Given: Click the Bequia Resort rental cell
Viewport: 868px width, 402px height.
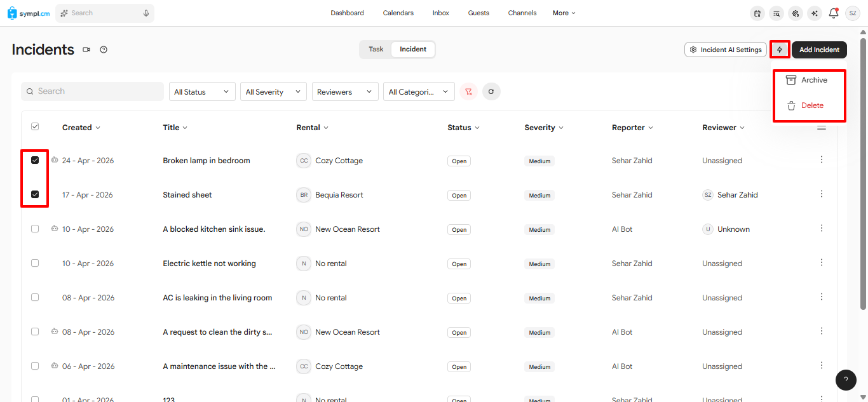Looking at the screenshot, I should point(330,195).
